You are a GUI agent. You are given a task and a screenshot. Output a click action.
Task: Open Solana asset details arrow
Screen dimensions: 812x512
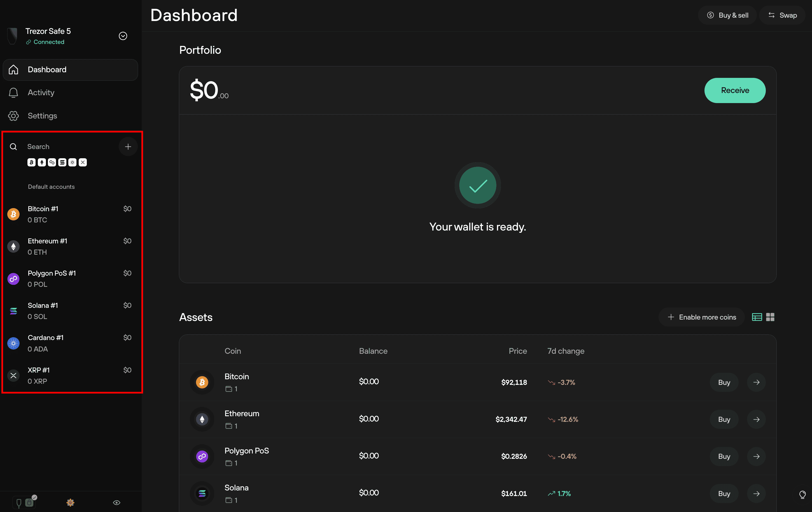click(x=756, y=494)
